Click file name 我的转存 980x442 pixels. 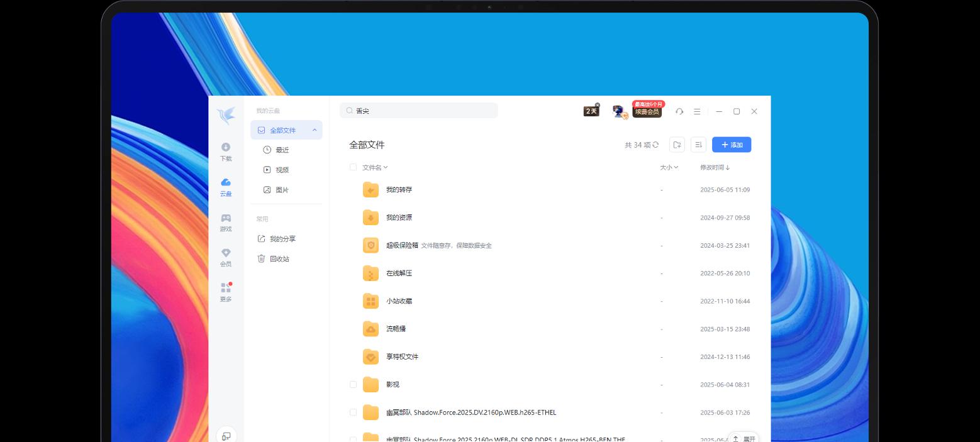(x=399, y=190)
